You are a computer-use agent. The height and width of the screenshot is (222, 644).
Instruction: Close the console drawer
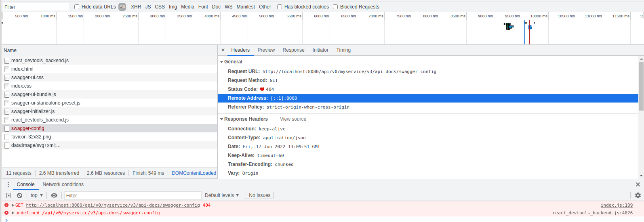638,184
